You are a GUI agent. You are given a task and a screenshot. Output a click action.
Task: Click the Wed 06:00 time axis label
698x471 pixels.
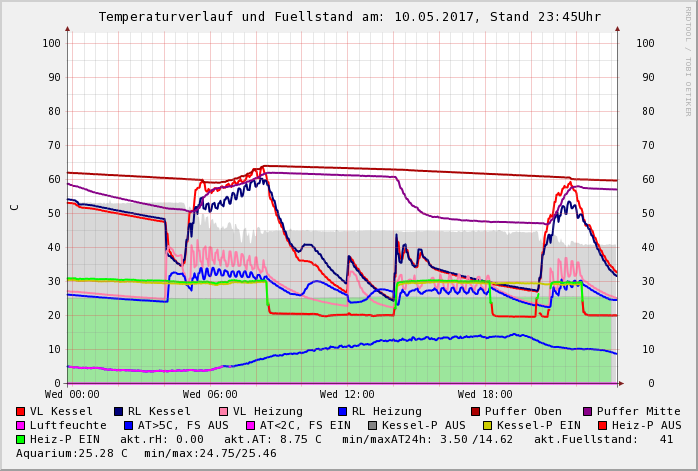210,394
